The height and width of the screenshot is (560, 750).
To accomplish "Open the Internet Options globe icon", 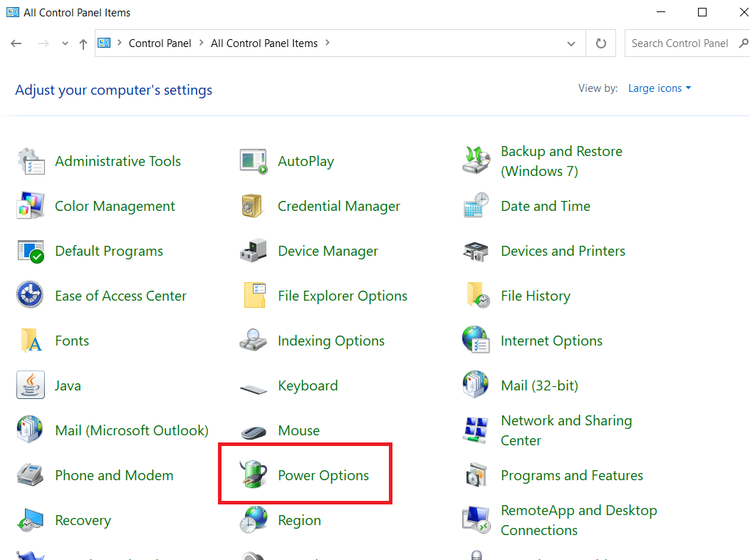I will click(476, 341).
